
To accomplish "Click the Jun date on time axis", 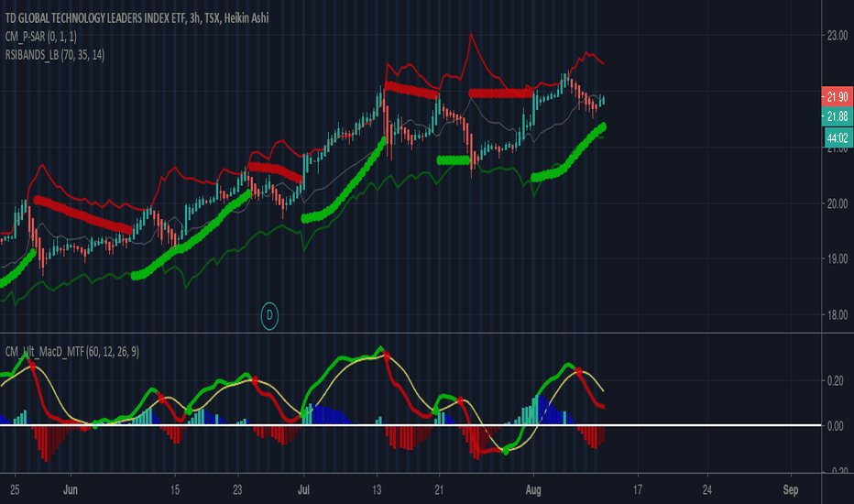I will 71,489.
